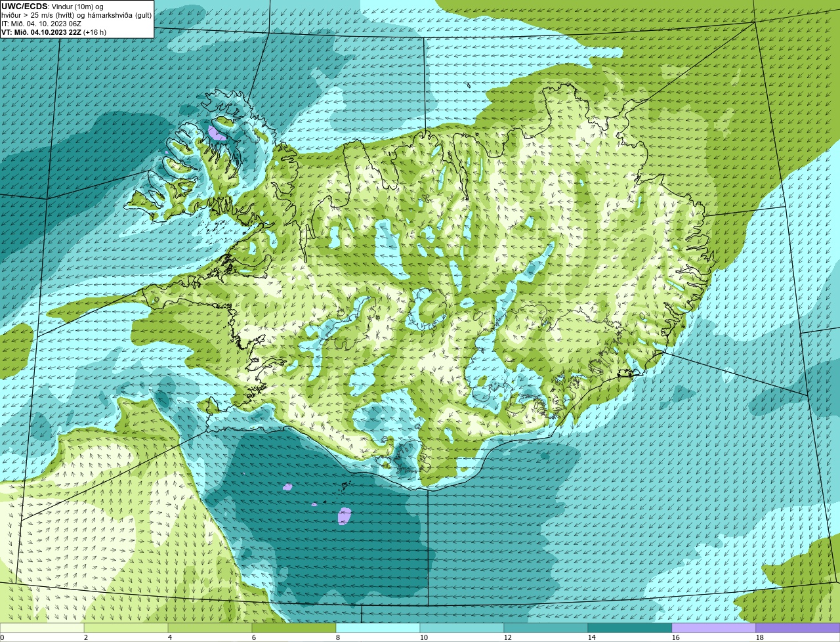Click the 10–12 m/s legend color swatch

[463, 628]
